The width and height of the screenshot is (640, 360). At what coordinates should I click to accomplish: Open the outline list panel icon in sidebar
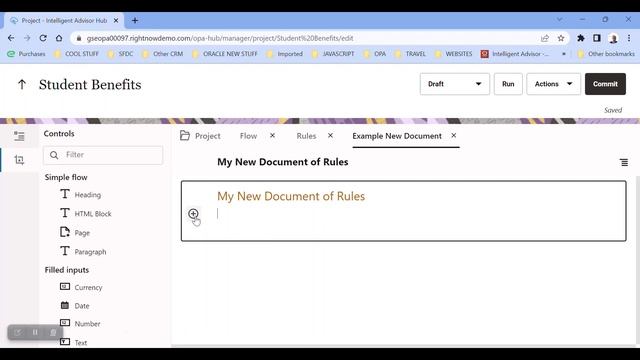coord(19,136)
